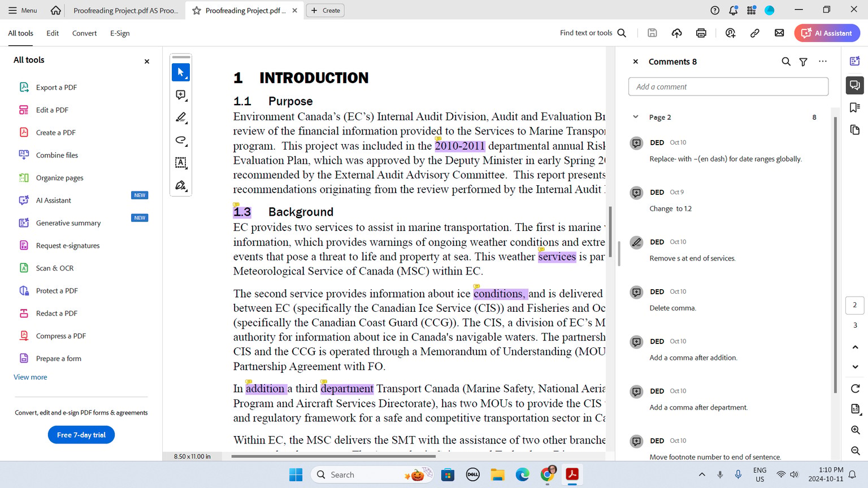Click the save file icon
Image resolution: width=868 pixels, height=488 pixels.
pos(652,33)
